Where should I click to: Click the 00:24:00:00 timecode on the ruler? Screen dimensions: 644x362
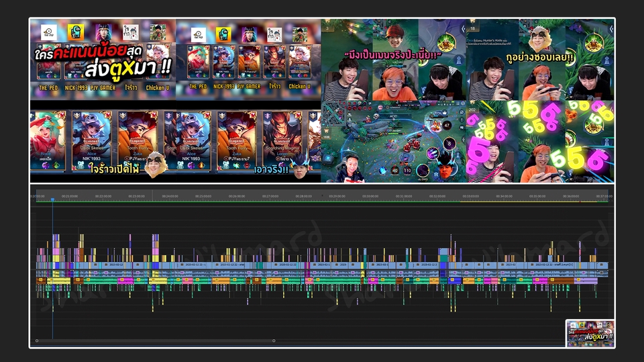point(170,196)
